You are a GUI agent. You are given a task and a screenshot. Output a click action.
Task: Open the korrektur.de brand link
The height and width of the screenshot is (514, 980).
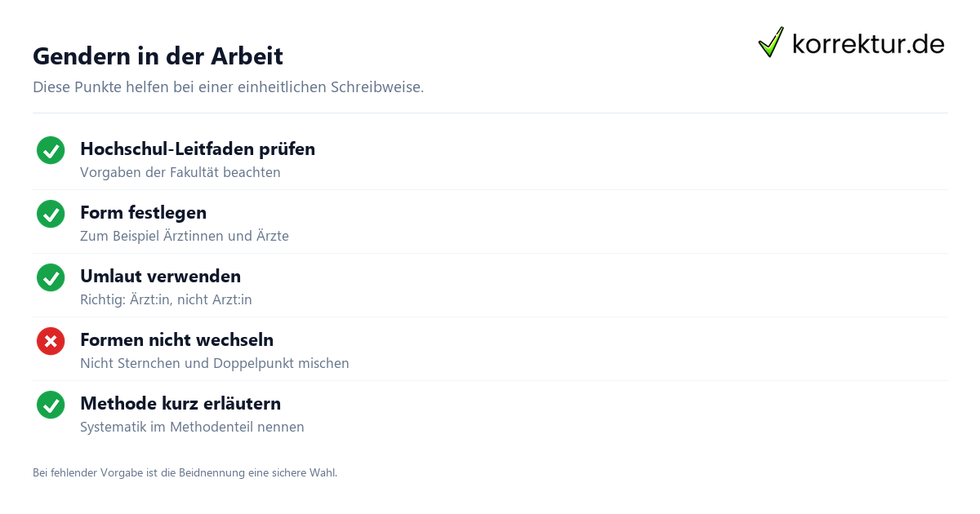tap(851, 42)
